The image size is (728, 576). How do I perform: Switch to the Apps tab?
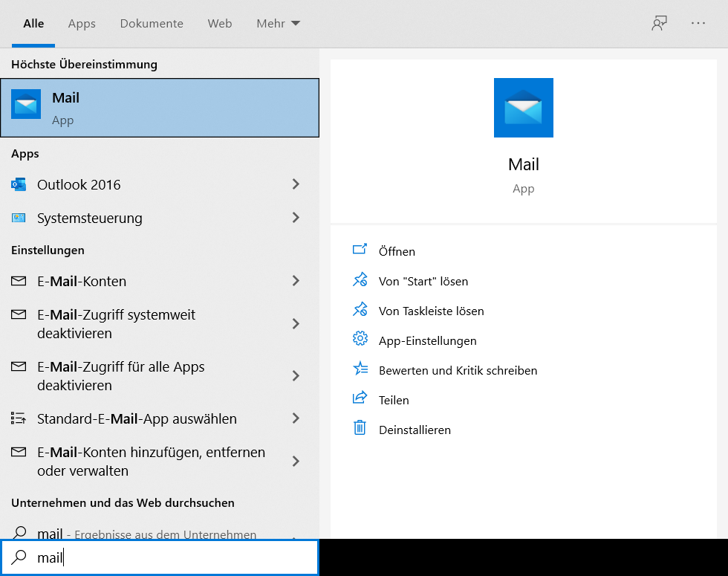click(x=82, y=24)
